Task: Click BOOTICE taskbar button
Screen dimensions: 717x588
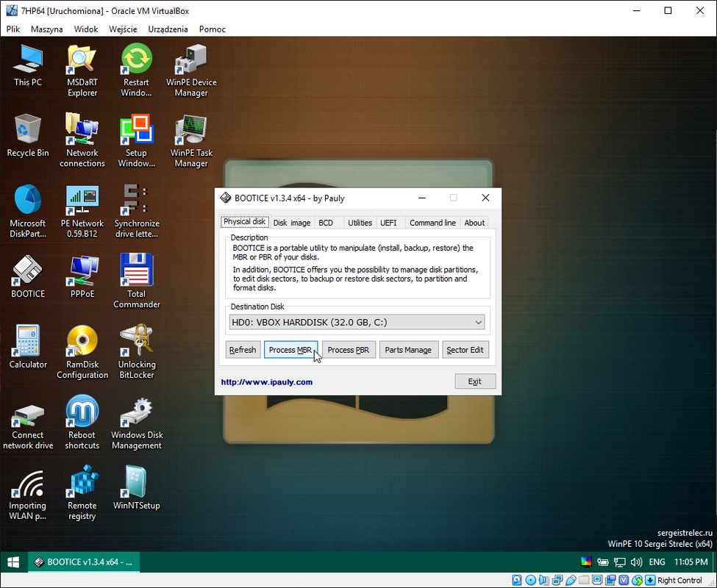Action: click(84, 562)
